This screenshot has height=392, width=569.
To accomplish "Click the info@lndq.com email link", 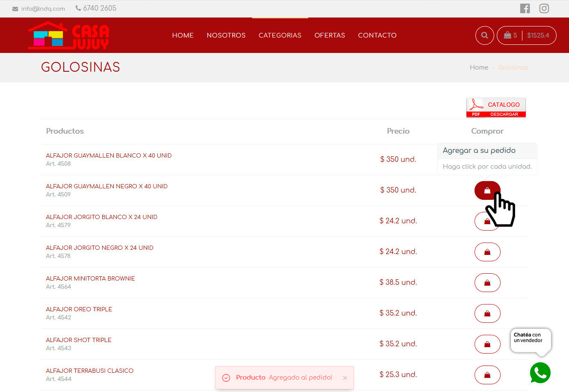I will click(x=43, y=9).
